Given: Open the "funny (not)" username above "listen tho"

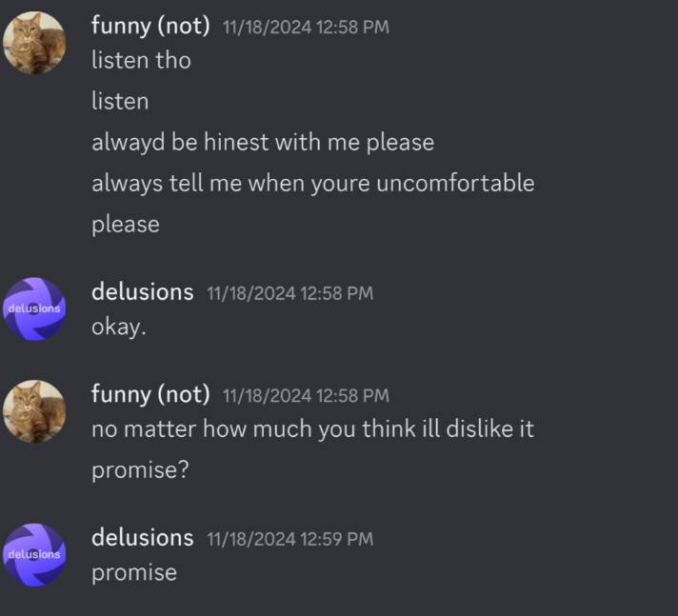Looking at the screenshot, I should pos(150,26).
